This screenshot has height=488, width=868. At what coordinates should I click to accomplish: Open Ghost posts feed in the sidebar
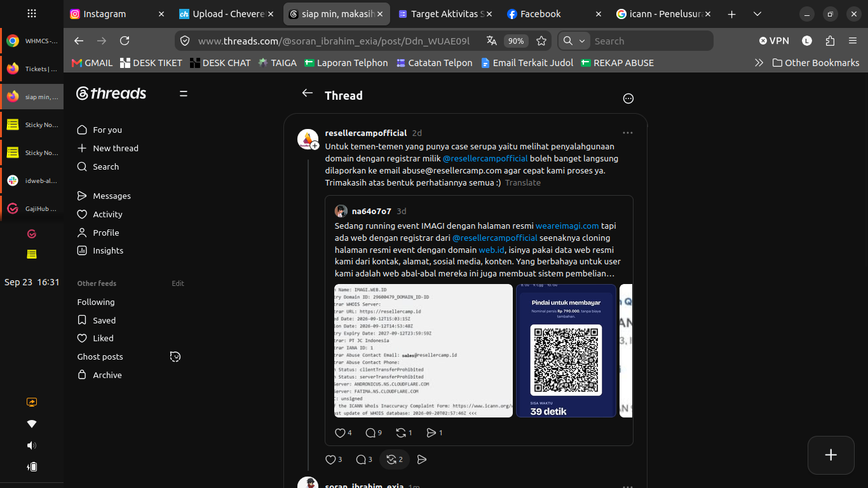click(x=100, y=356)
